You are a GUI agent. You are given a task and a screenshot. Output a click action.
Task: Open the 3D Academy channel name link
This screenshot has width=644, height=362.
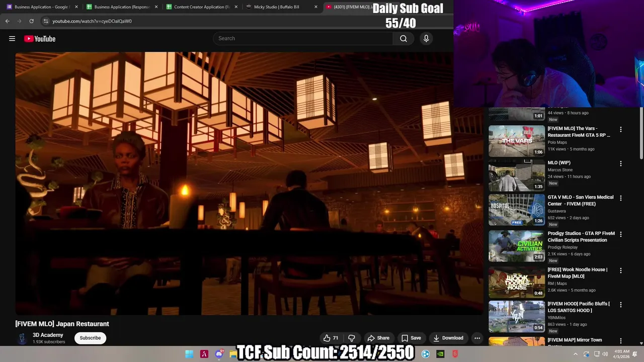click(x=48, y=335)
